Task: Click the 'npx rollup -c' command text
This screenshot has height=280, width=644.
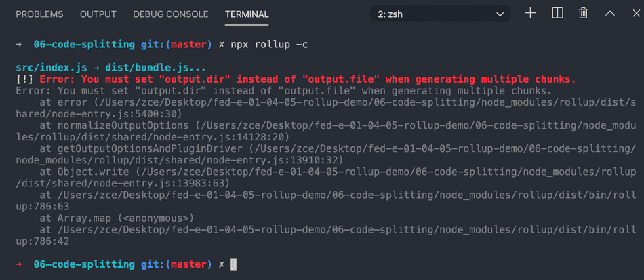Action: coord(269,45)
